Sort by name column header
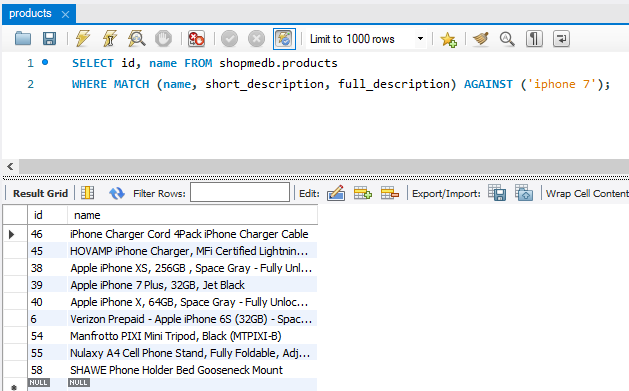 [x=192, y=215]
